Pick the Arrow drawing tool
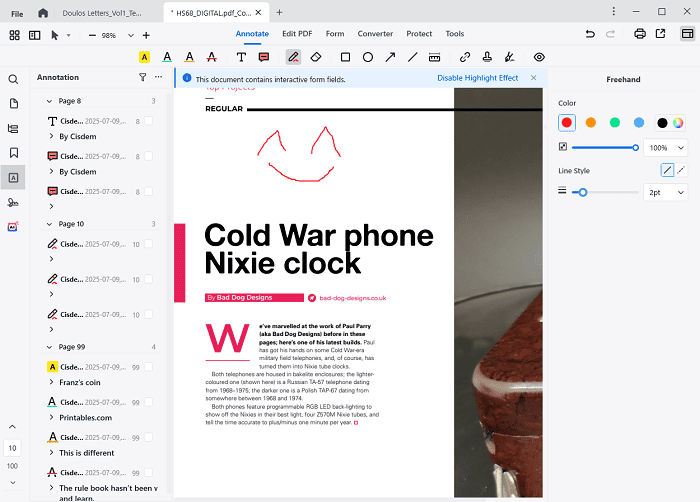Viewport: 700px width, 502px height. [x=389, y=57]
